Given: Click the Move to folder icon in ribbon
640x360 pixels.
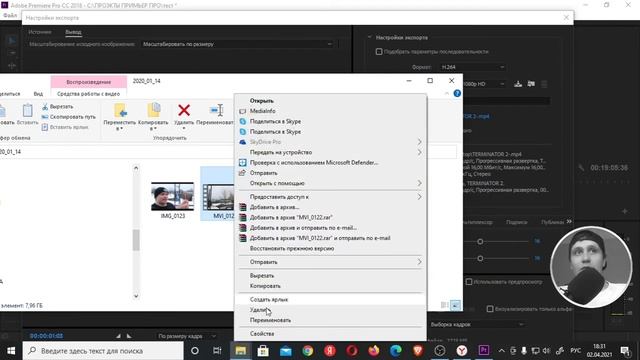Looking at the screenshot, I should 120,110.
